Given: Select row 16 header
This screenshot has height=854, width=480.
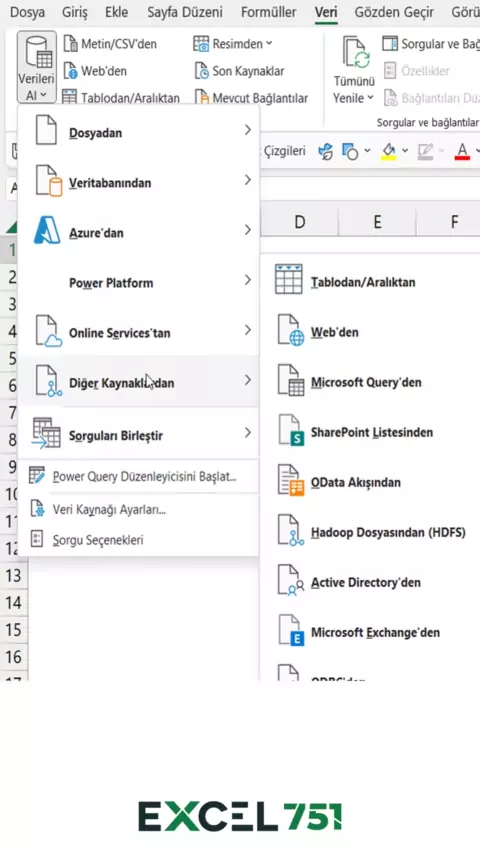Looking at the screenshot, I should coord(13,657).
